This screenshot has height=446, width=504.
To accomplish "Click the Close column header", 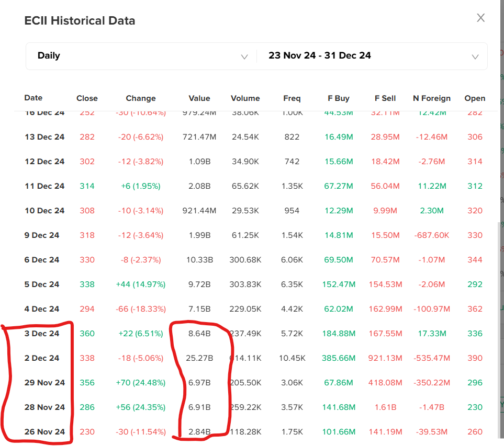I will tap(87, 98).
